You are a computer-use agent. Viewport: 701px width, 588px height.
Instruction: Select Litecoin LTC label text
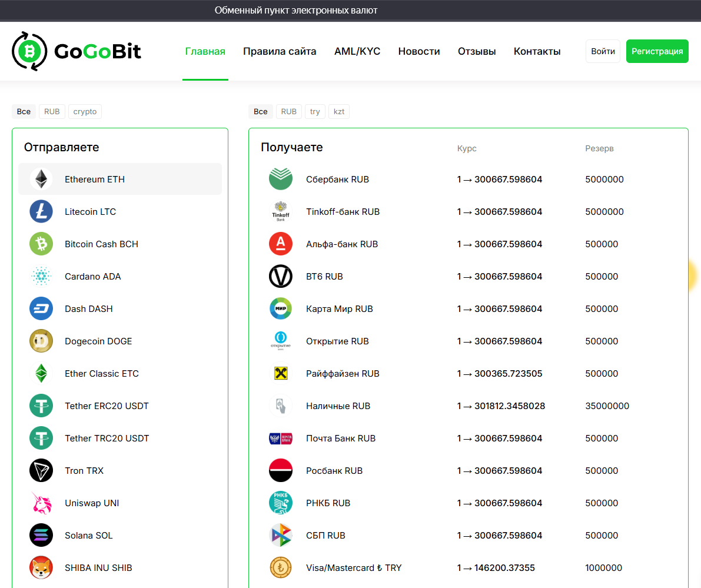90,212
